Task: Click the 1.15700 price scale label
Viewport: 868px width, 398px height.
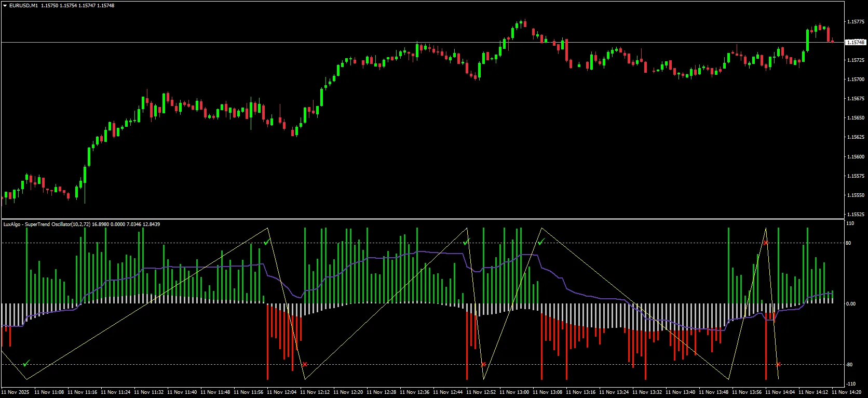Action: pyautogui.click(x=856, y=79)
